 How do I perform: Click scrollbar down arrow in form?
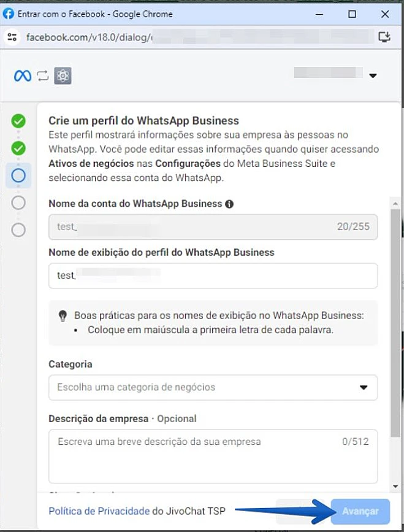(x=395, y=486)
